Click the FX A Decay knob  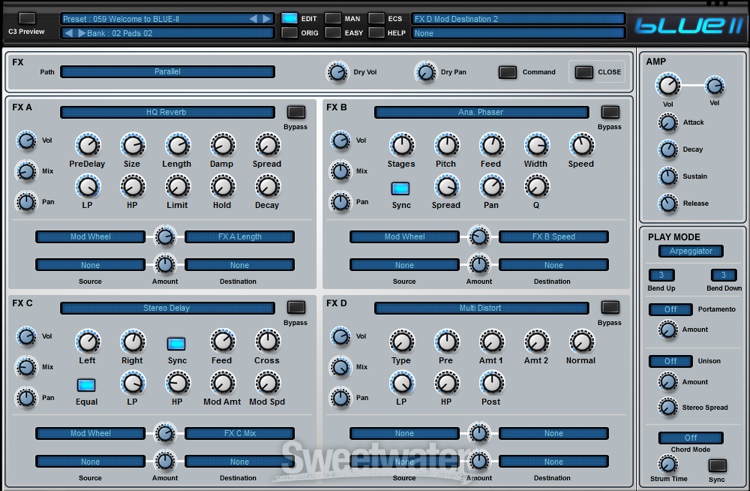[x=267, y=186]
